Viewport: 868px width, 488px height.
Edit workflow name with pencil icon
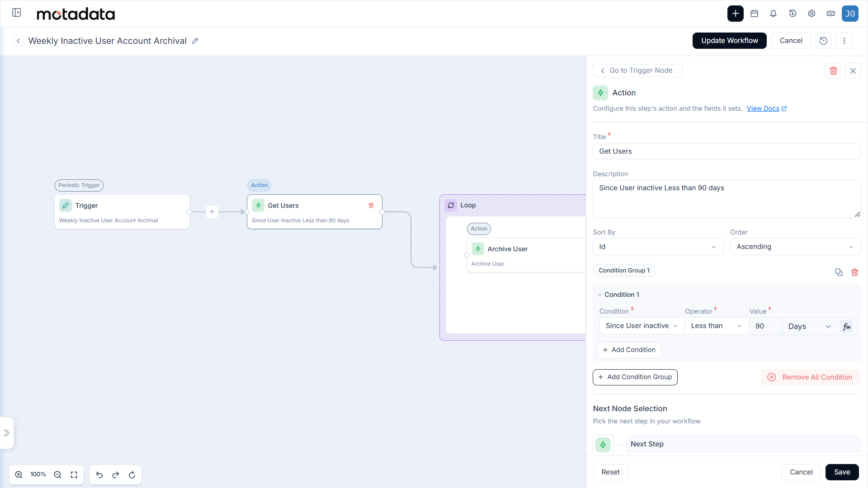(x=195, y=41)
